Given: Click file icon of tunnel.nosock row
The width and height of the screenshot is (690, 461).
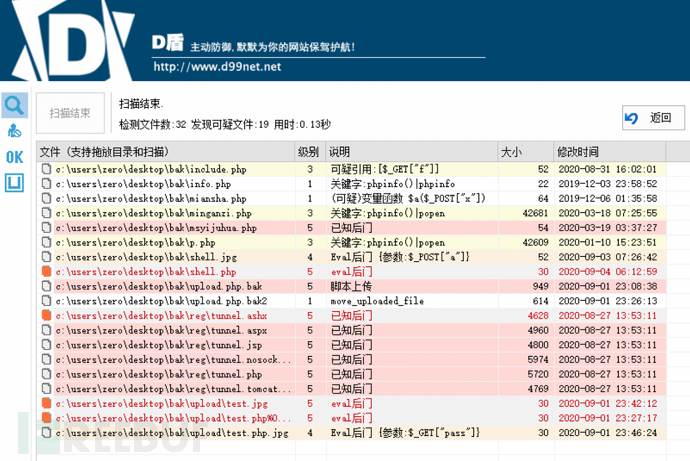Looking at the screenshot, I should coord(46,359).
